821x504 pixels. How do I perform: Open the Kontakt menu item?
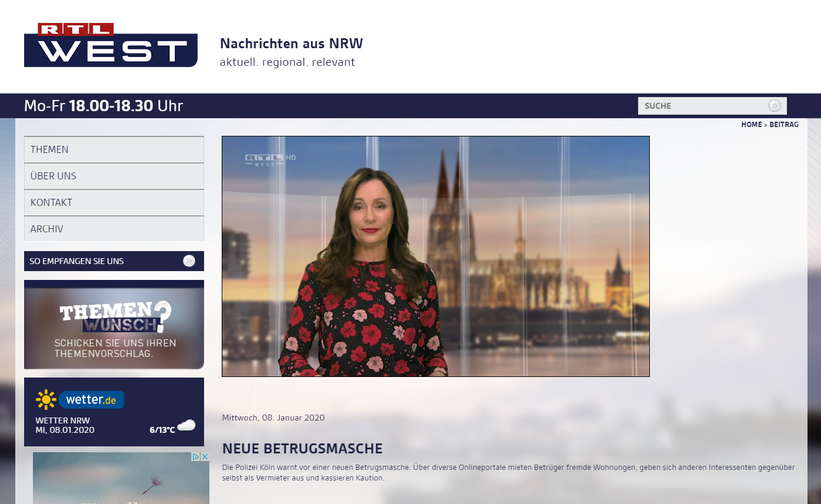[114, 202]
